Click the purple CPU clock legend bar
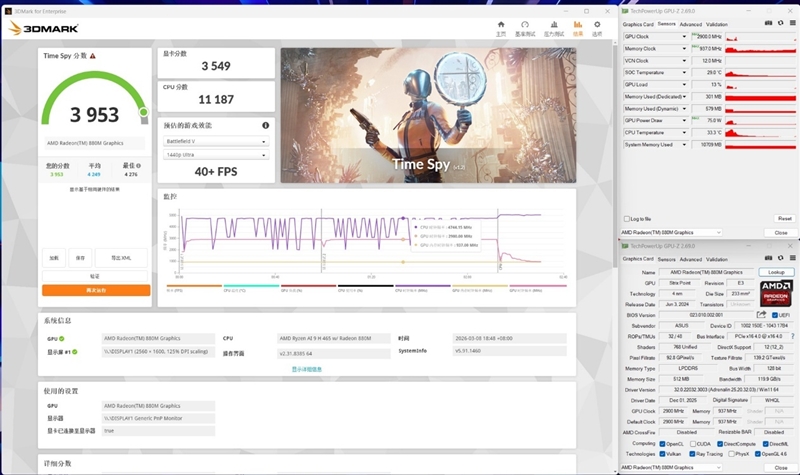The height and width of the screenshot is (475, 800). point(422,286)
